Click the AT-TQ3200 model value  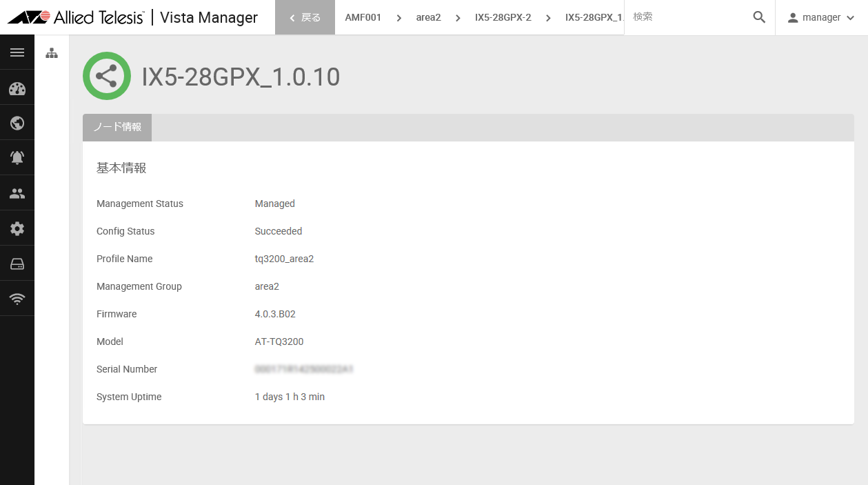click(x=279, y=342)
